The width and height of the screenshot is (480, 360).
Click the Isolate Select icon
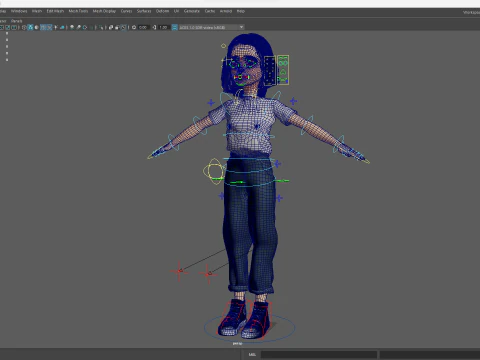[101, 27]
